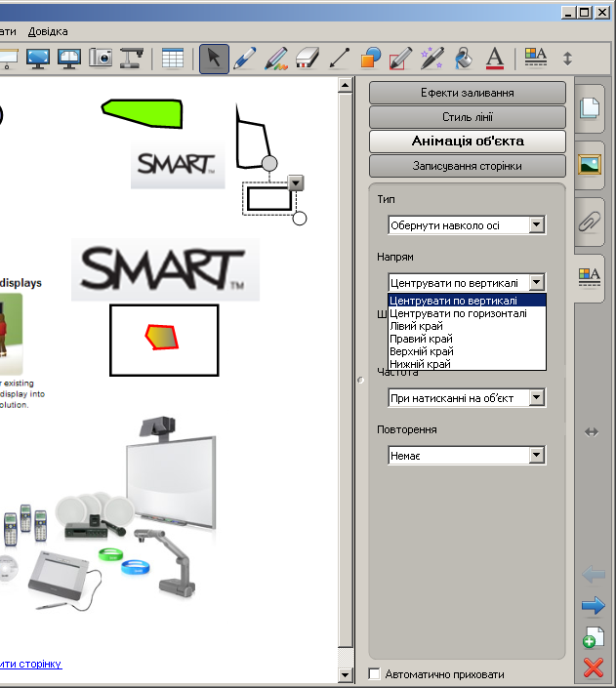Add a new page with plus icon
This screenshot has width=616, height=688.
pos(594,637)
